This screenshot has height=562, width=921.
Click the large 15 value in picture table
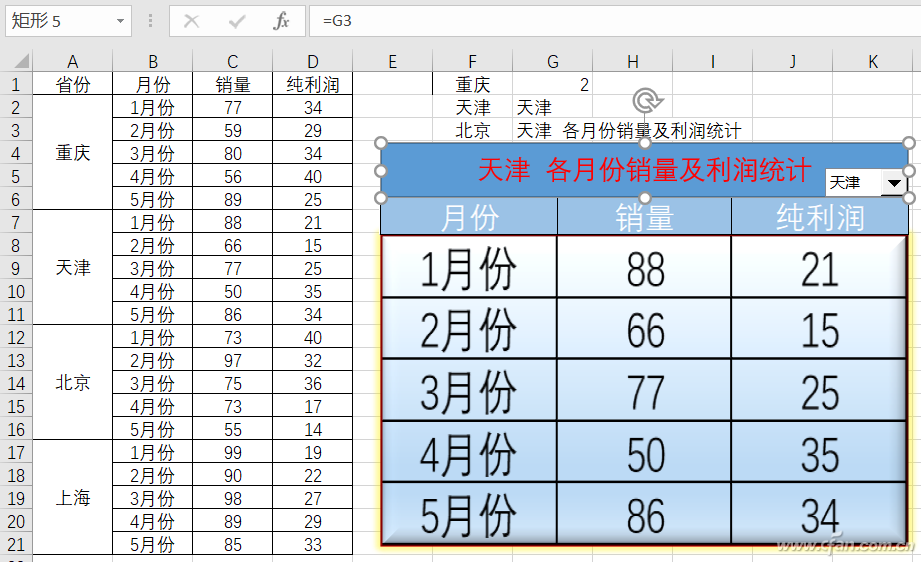[x=819, y=329]
